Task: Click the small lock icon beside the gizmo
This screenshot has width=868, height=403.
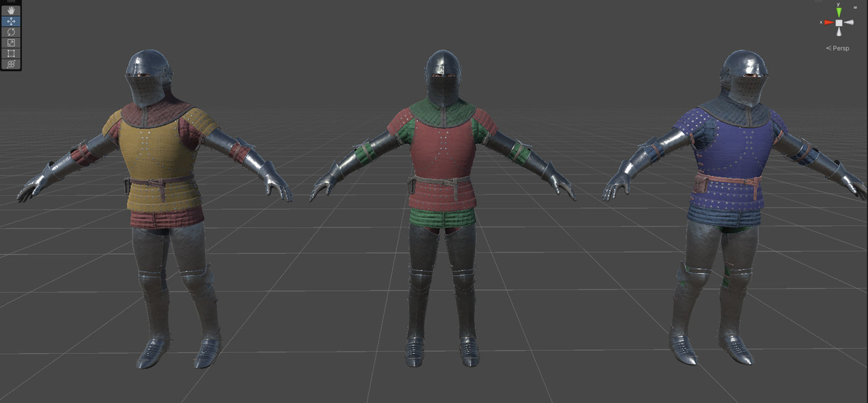Action: [856, 7]
